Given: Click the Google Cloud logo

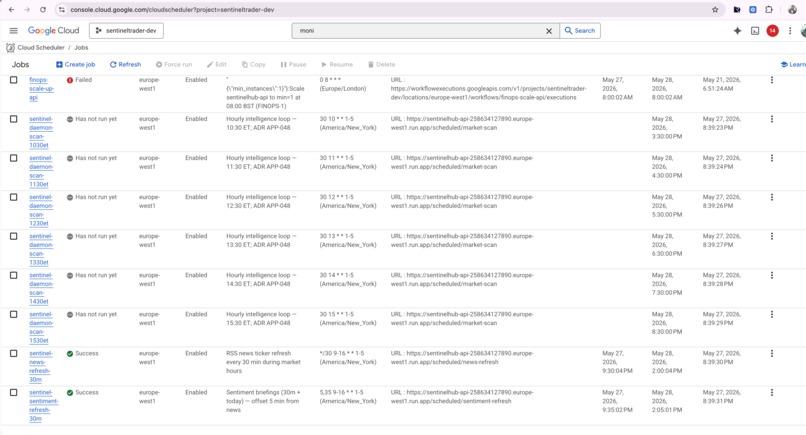Looking at the screenshot, I should tap(53, 31).
